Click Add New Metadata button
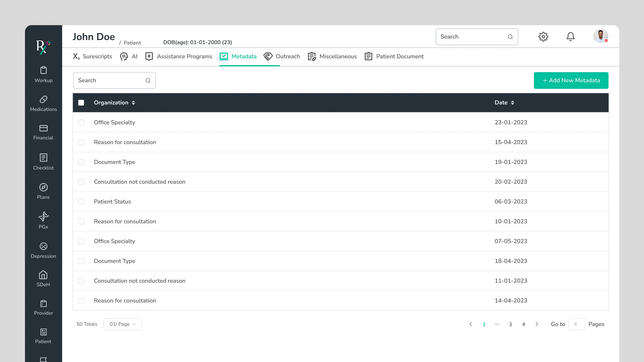 (571, 80)
